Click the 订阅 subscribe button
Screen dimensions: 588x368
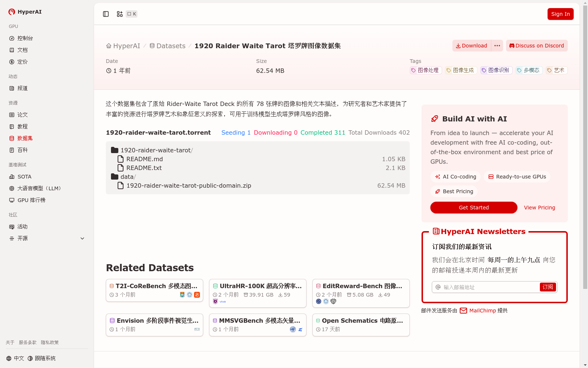pos(548,287)
